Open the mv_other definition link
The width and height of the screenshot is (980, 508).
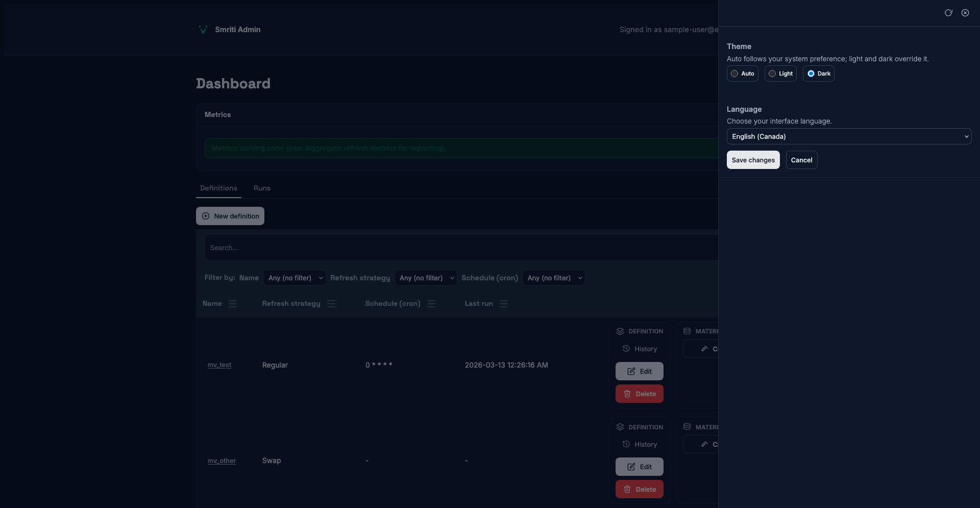point(222,461)
